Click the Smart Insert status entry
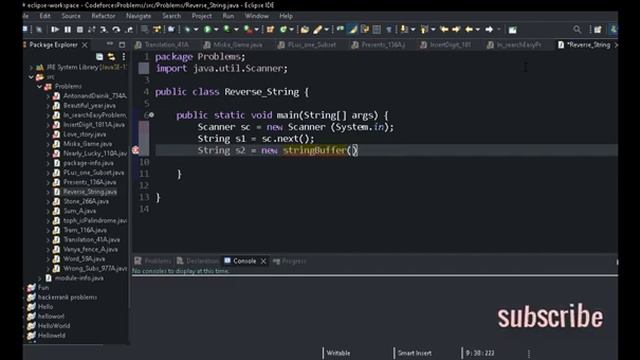 414,353
